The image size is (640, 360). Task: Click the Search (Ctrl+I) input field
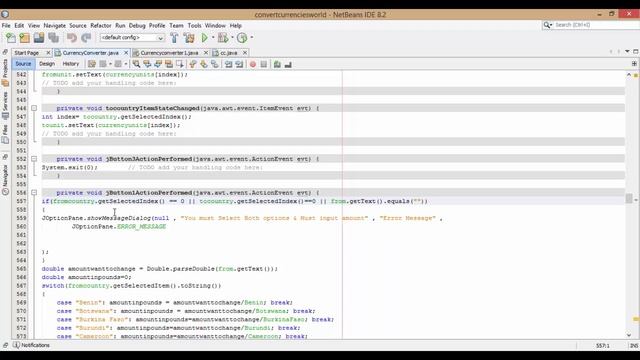[x=596, y=25]
